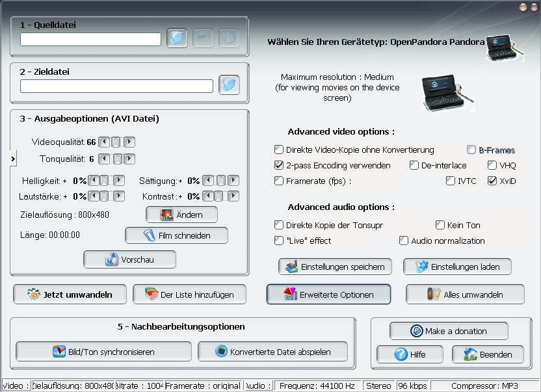The height and width of the screenshot is (392, 541).
Task: Click the Quelldatei path input field
Action: (x=90, y=40)
